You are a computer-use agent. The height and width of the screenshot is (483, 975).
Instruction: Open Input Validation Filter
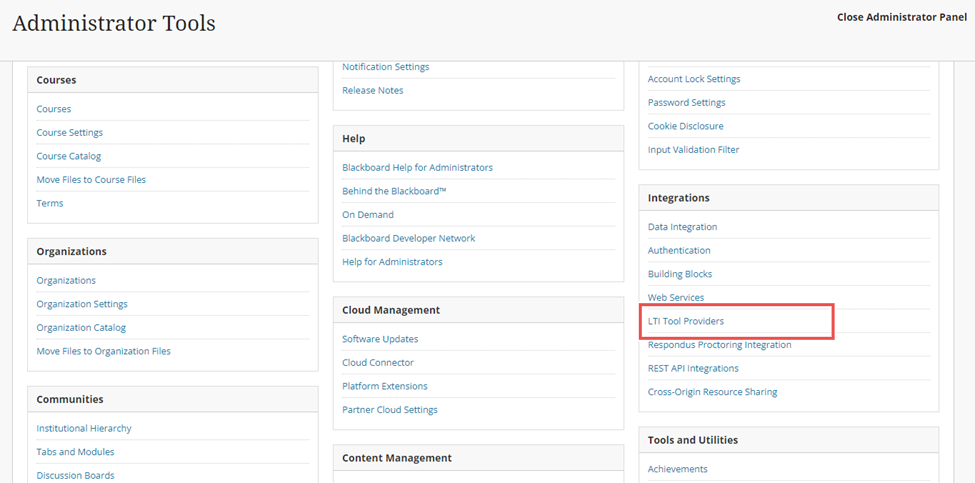(x=693, y=150)
